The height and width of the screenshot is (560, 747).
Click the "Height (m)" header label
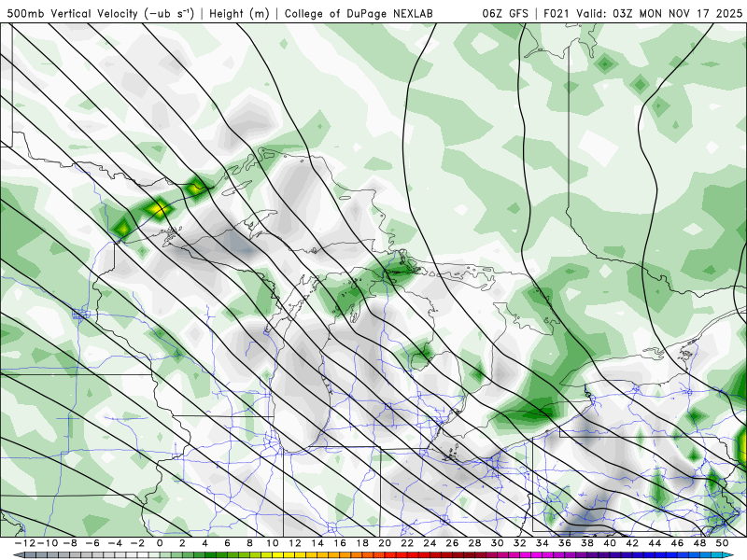pyautogui.click(x=239, y=13)
